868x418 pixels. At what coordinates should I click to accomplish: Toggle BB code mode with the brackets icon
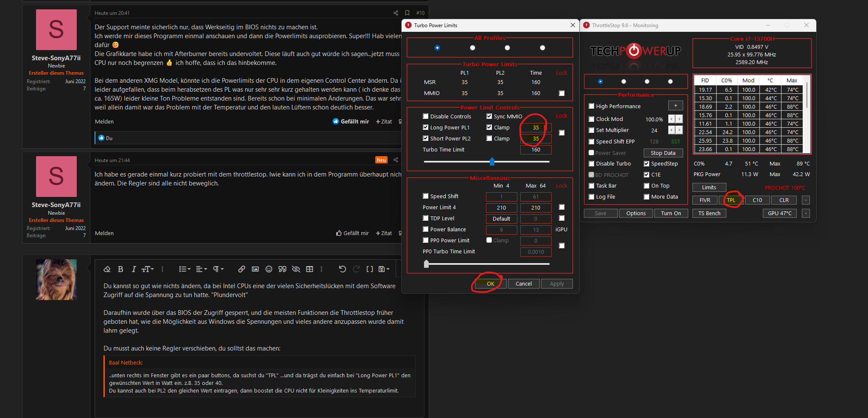(x=370, y=269)
